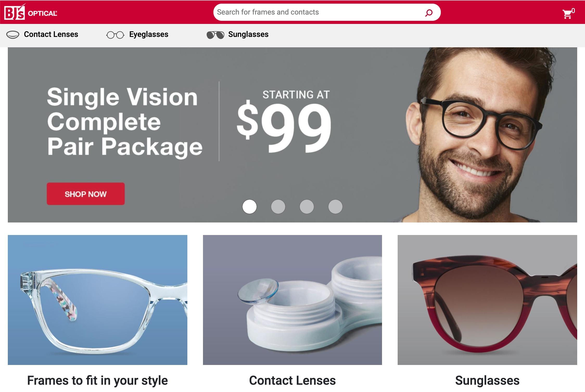Image resolution: width=585 pixels, height=392 pixels.
Task: Click the Single Vision $99 banner
Action: 292,135
